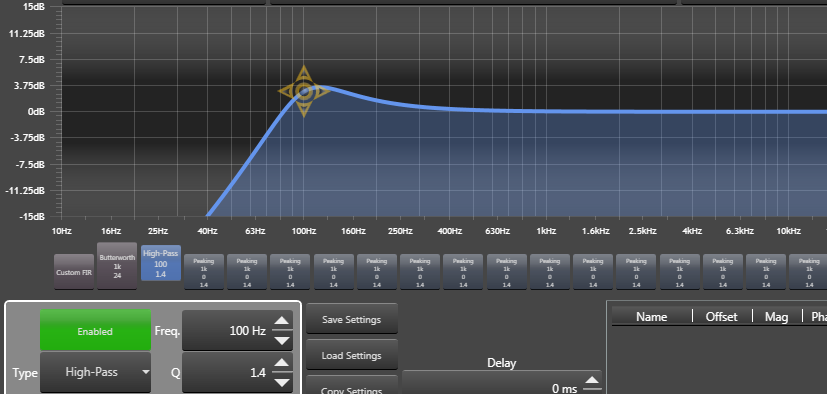Toggle the green Enabled button
827x394 pixels.
coord(95,331)
